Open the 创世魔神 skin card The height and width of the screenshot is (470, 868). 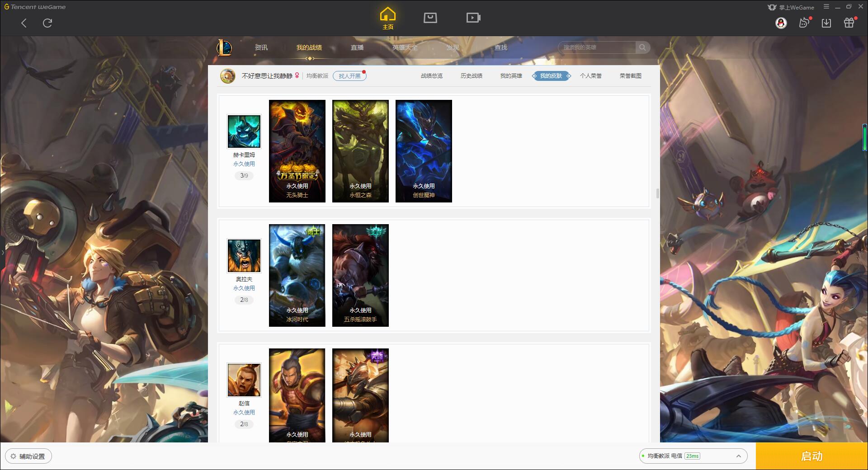[x=424, y=151]
